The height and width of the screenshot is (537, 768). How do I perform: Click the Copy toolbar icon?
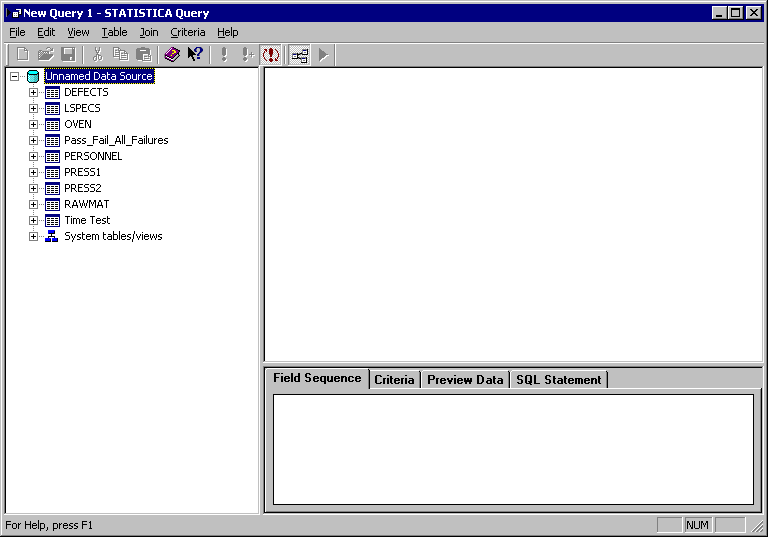[x=120, y=54]
